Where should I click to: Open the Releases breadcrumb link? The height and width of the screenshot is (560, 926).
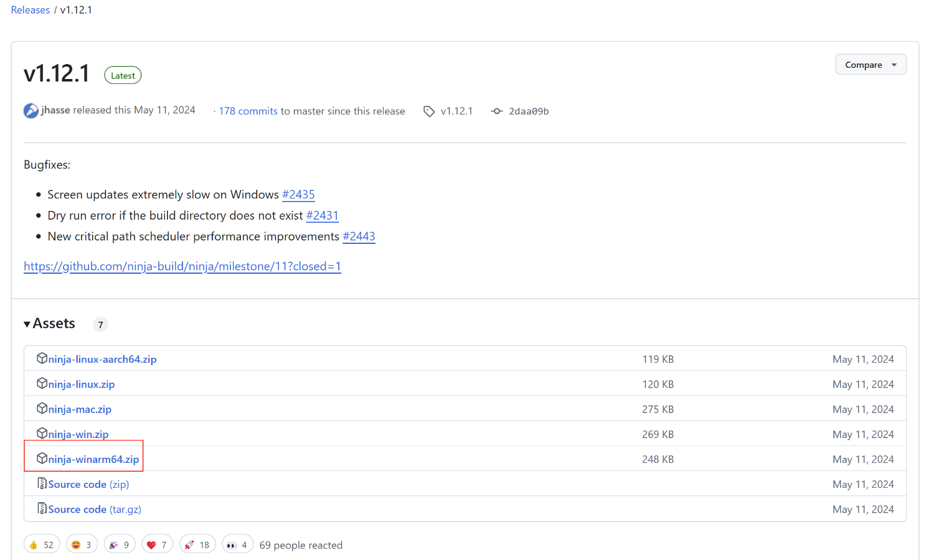tap(31, 10)
